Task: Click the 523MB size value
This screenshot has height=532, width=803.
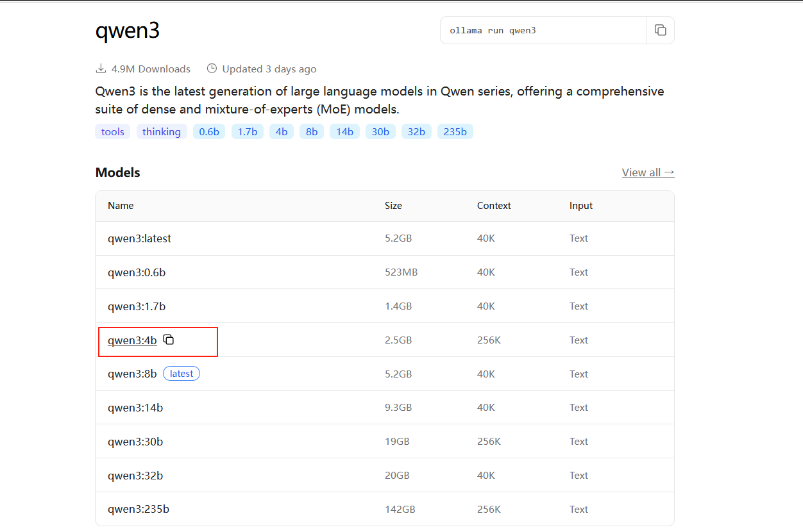Action: 401,272
